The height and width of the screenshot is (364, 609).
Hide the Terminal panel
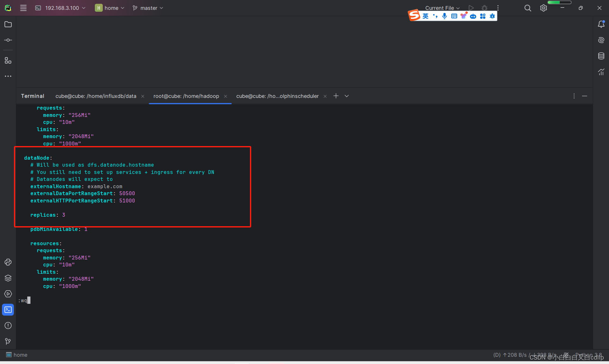[585, 96]
